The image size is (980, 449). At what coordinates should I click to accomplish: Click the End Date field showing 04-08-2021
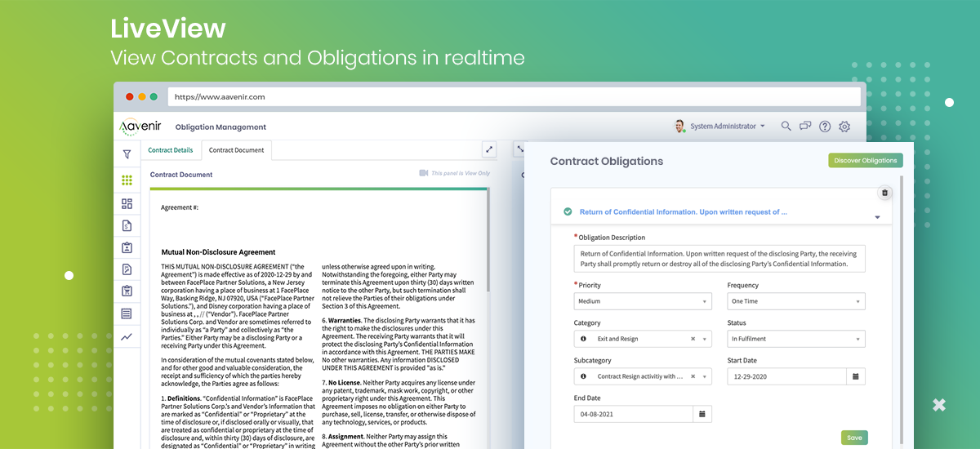[634, 414]
